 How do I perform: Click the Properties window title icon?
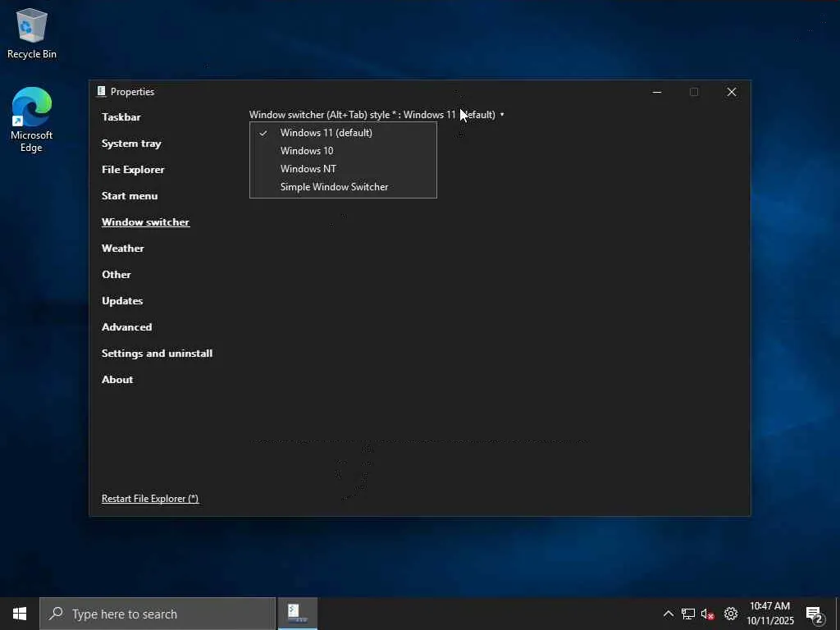click(x=101, y=92)
